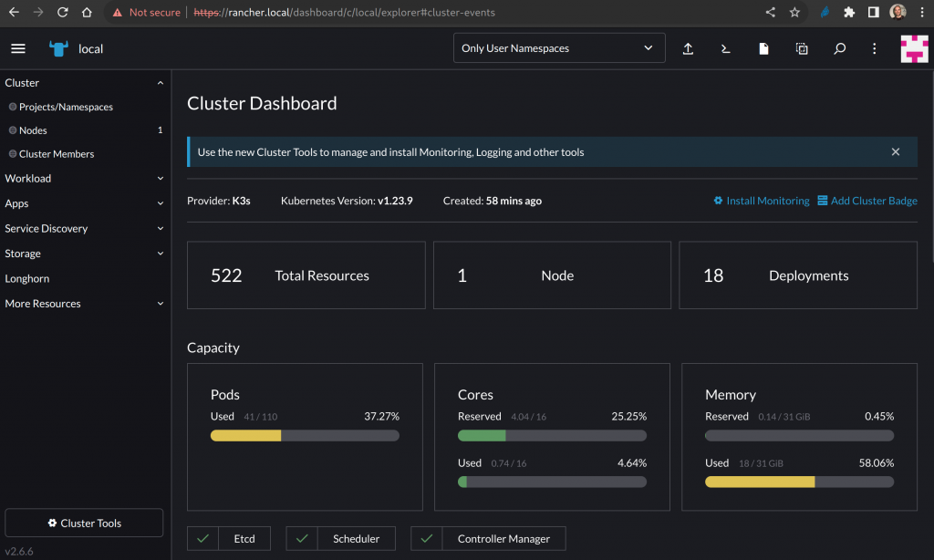Select Longhorn in the sidebar
Image resolution: width=934 pixels, height=560 pixels.
point(27,279)
